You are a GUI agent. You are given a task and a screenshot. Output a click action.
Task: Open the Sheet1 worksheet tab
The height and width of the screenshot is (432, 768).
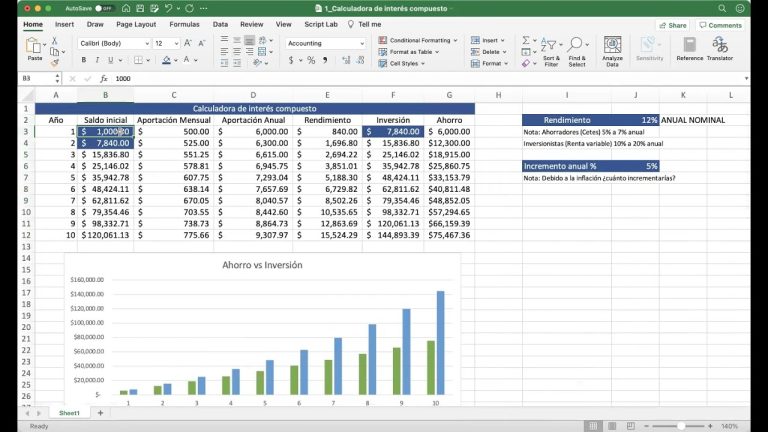point(69,413)
